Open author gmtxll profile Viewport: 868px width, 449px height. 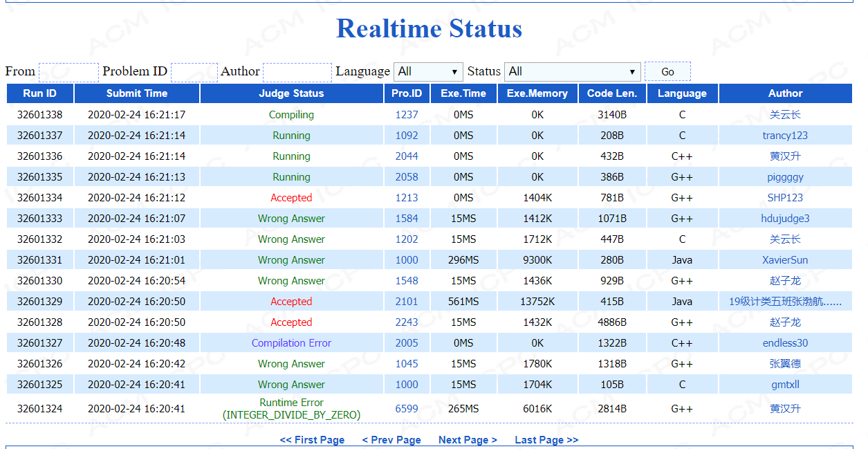[x=785, y=385]
